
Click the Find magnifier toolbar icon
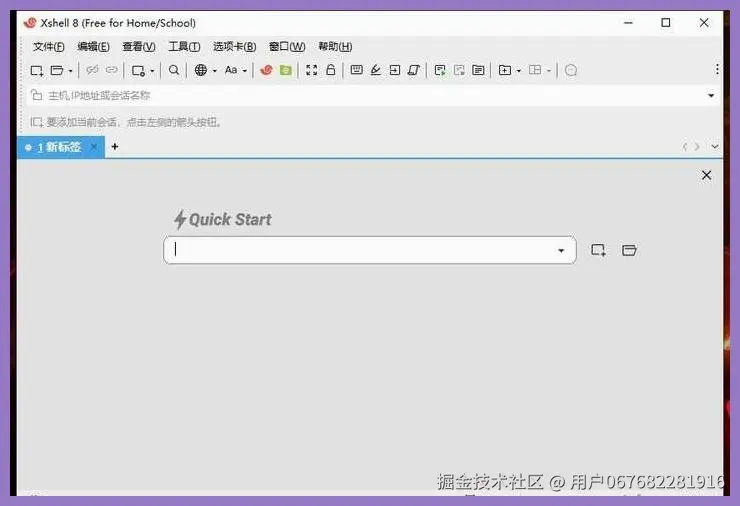click(x=174, y=70)
